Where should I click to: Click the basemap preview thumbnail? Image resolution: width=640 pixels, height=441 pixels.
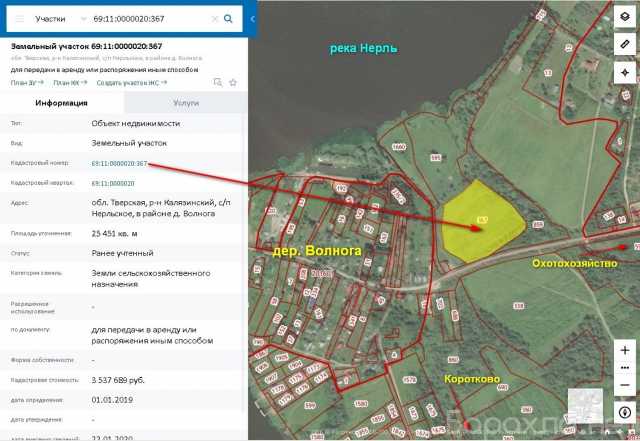[585, 406]
